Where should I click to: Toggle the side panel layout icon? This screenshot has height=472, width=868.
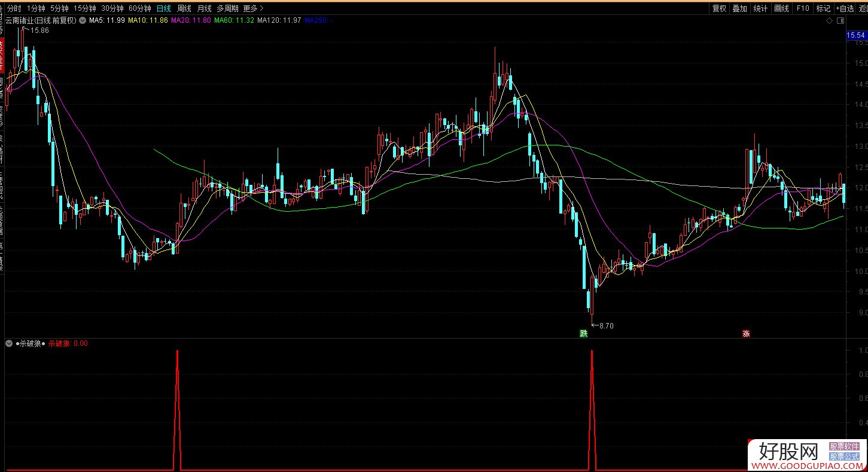pos(840,21)
